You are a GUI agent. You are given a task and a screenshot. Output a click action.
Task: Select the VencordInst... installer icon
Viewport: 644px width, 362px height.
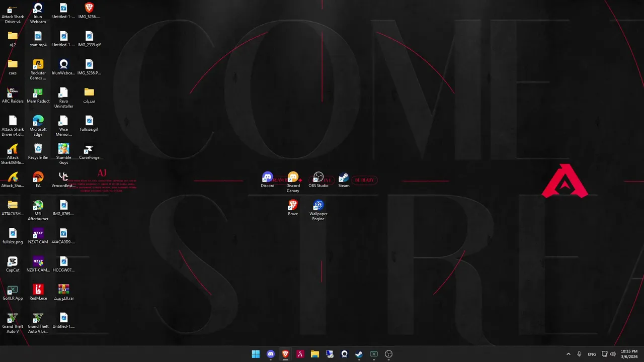click(x=63, y=180)
